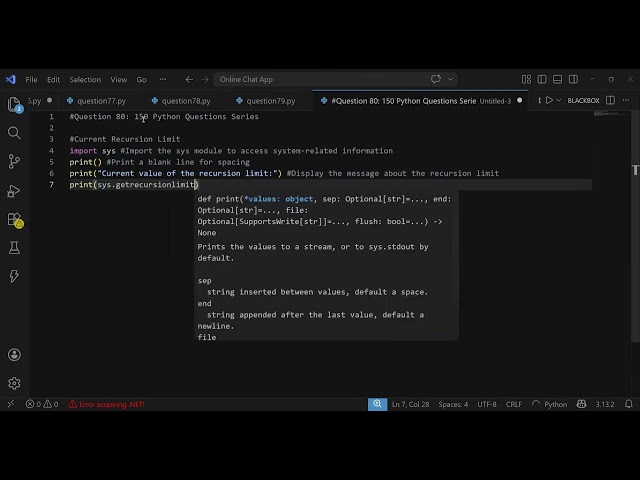Click the BLACKBOX button in editor toolbar
This screenshot has width=640, height=480.
coord(583,100)
